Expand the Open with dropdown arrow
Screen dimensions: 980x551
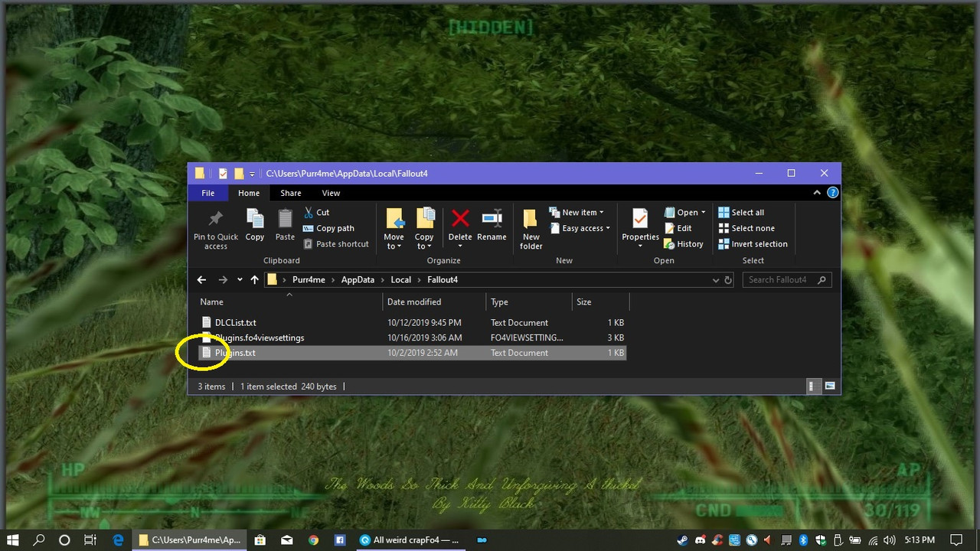(703, 213)
